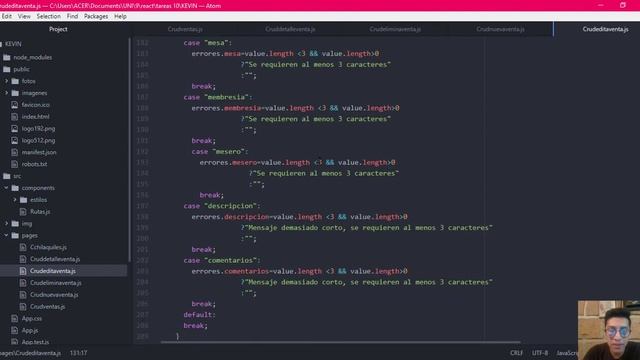This screenshot has width=640, height=360.
Task: Click the index.html file icon
Action: click(x=15, y=117)
